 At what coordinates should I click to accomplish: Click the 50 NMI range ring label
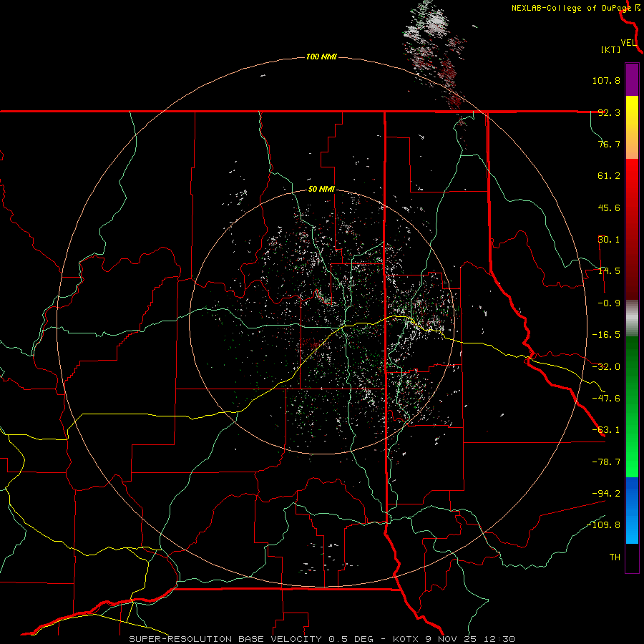[x=321, y=190]
